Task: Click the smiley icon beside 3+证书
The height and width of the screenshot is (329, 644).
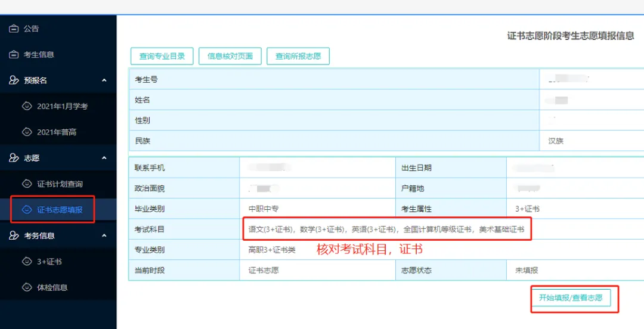Action: [27, 262]
